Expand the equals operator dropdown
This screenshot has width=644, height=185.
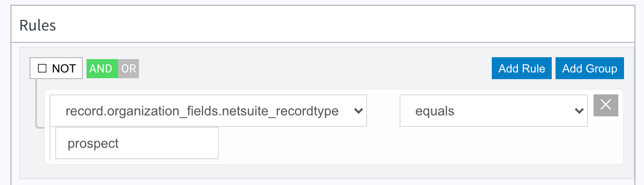[x=493, y=111]
